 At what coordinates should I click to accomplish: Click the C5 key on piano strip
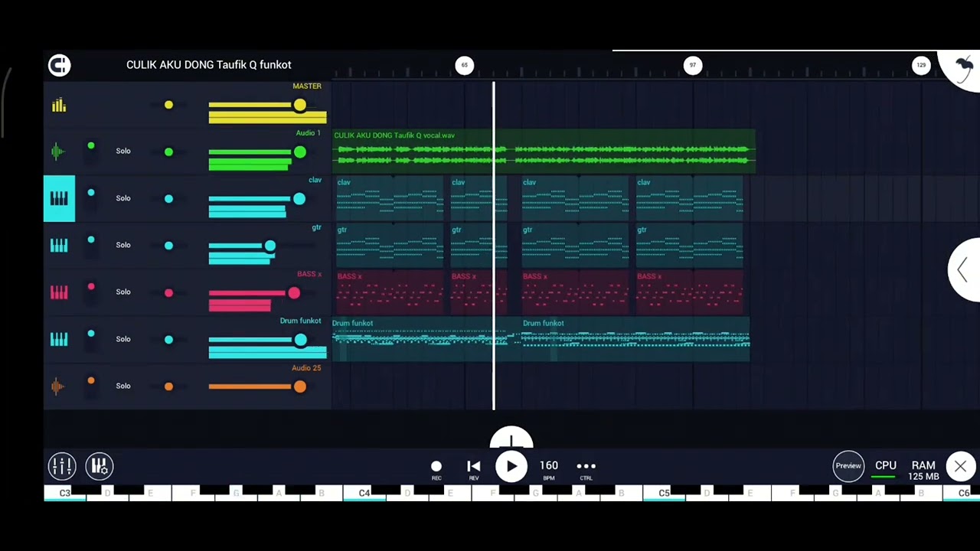coord(664,494)
